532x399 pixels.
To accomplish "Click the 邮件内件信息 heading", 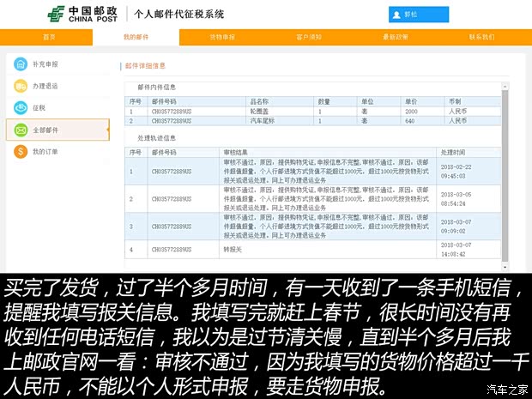I will coord(157,88).
